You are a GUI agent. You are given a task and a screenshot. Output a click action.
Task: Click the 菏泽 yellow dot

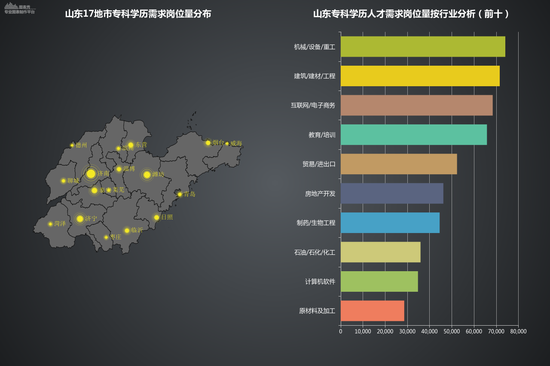pyautogui.click(x=51, y=224)
